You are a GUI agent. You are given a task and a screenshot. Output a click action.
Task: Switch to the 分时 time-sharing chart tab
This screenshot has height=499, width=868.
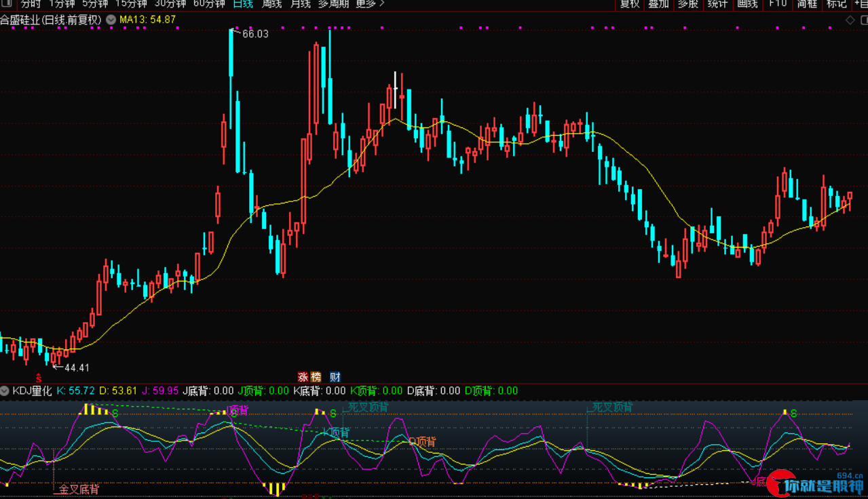[31, 3]
